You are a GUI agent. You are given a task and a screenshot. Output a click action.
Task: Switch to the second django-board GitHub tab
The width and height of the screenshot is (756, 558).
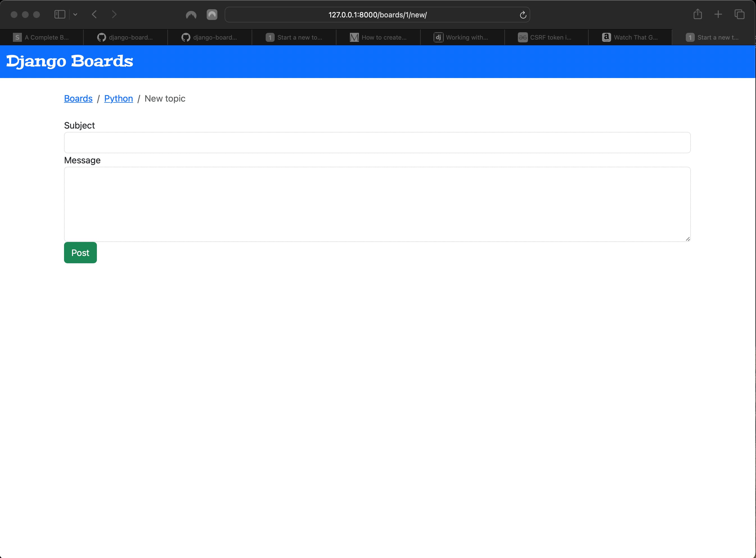click(x=210, y=38)
